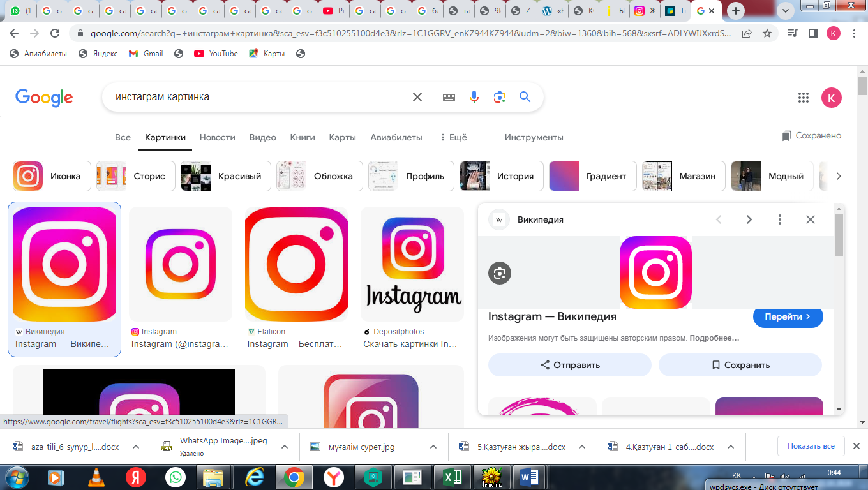
Task: Click the Отправить share button
Action: [x=570, y=365]
